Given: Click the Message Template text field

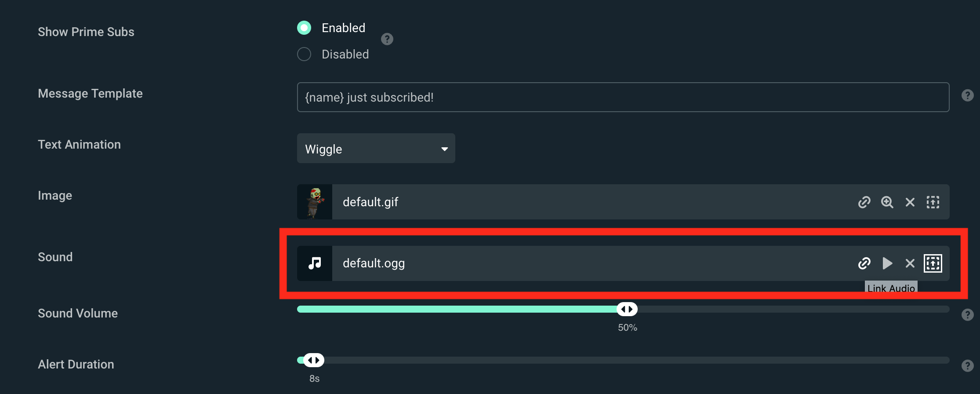Looking at the screenshot, I should pos(623,97).
